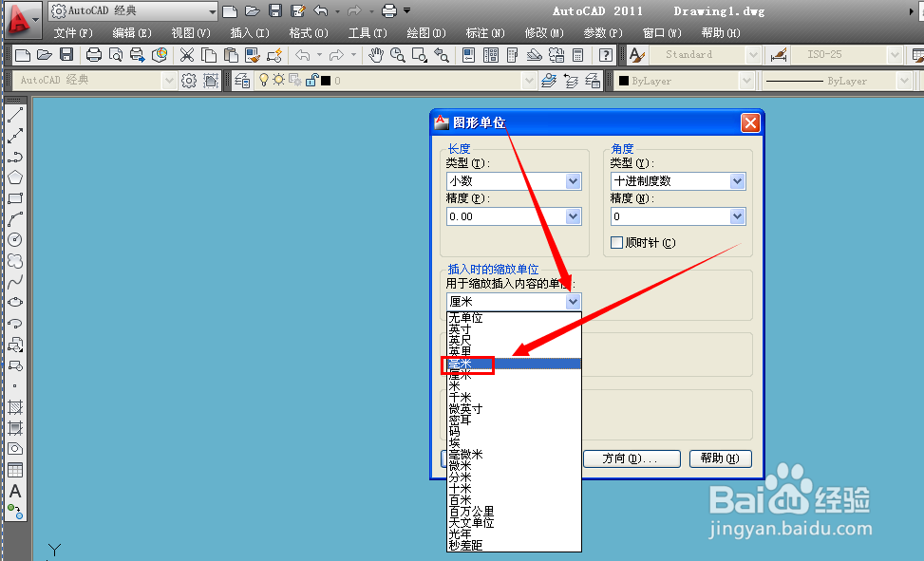Open Plot Preview from standard toolbar

116,55
